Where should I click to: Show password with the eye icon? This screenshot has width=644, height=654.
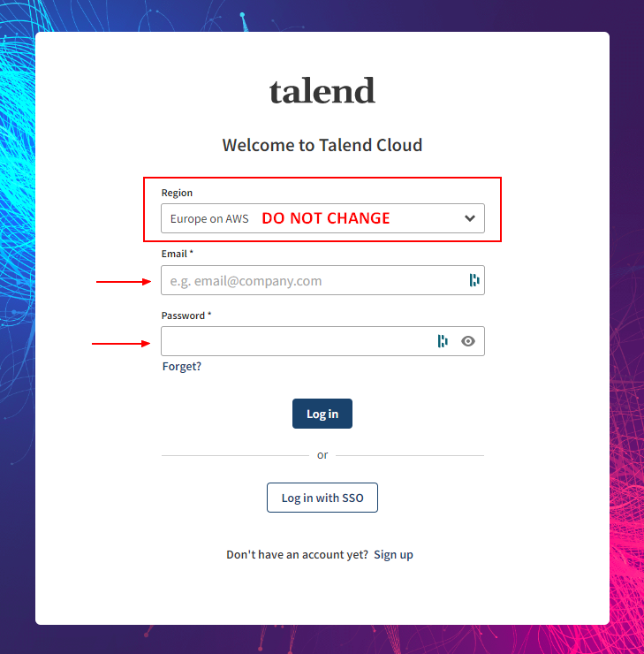(x=468, y=341)
